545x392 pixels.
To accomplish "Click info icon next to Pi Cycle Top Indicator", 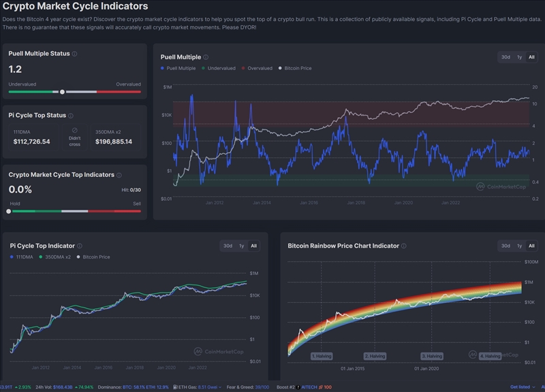I will click(x=80, y=246).
